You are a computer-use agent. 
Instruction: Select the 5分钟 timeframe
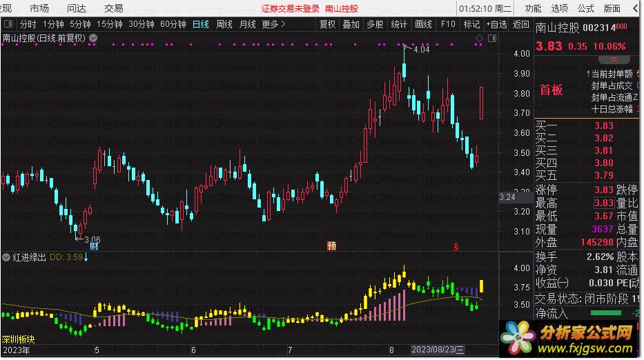[x=80, y=24]
